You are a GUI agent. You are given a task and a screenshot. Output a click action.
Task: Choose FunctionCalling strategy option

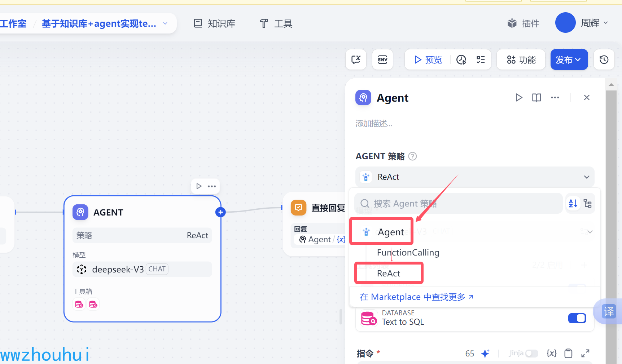click(408, 253)
